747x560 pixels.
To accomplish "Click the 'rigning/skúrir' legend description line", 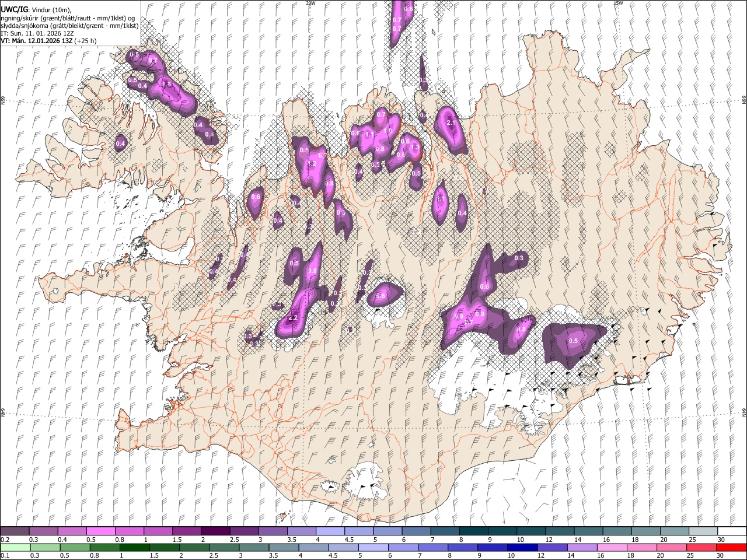I will 68,17.
